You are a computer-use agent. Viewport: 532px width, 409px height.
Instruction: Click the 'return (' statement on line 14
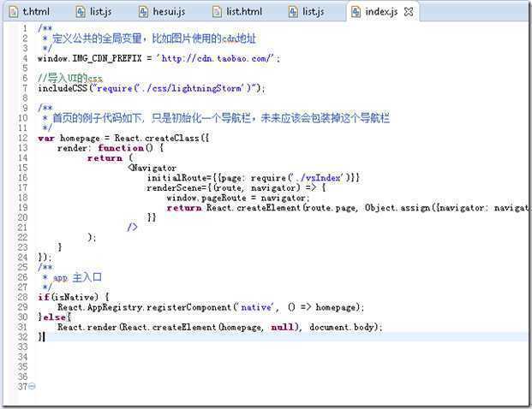pos(111,158)
